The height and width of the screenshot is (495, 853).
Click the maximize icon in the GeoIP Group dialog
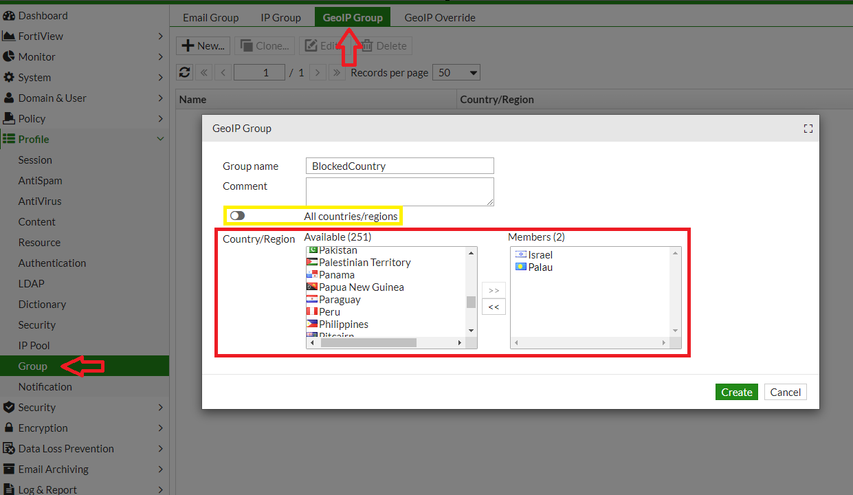(808, 129)
